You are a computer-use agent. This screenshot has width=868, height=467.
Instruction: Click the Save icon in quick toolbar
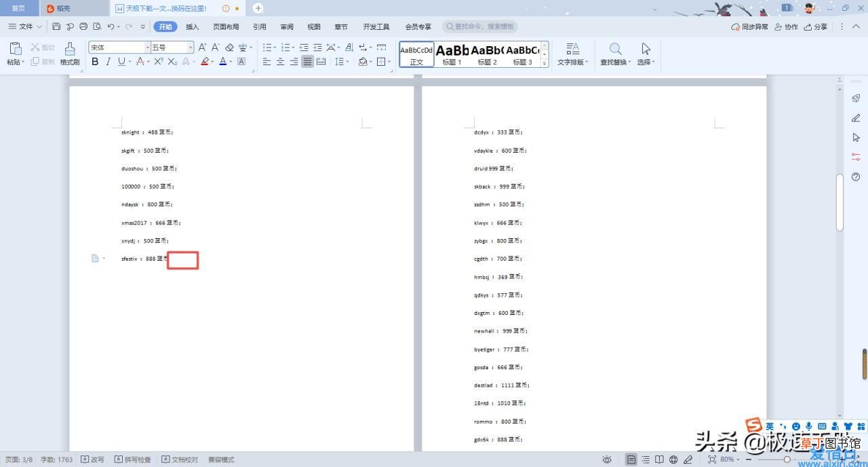click(x=56, y=26)
